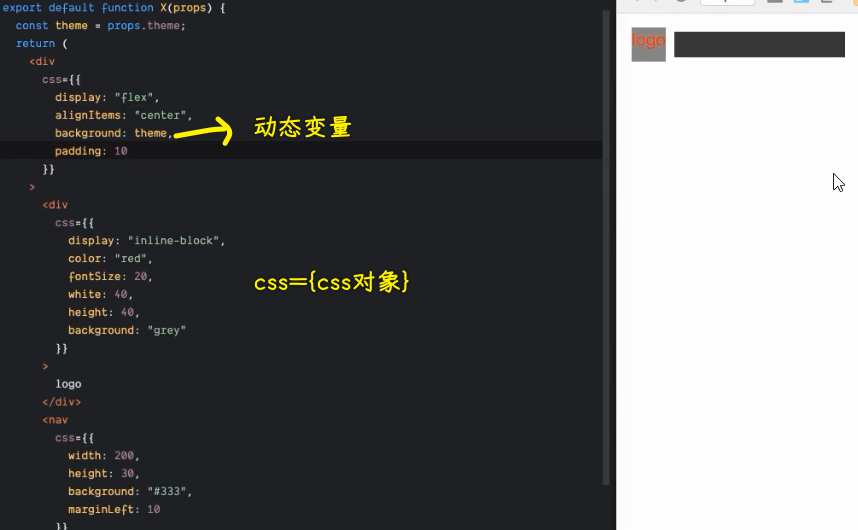The height and width of the screenshot is (530, 858).
Task: Click the yellow arrow annotation
Action: pos(203,131)
